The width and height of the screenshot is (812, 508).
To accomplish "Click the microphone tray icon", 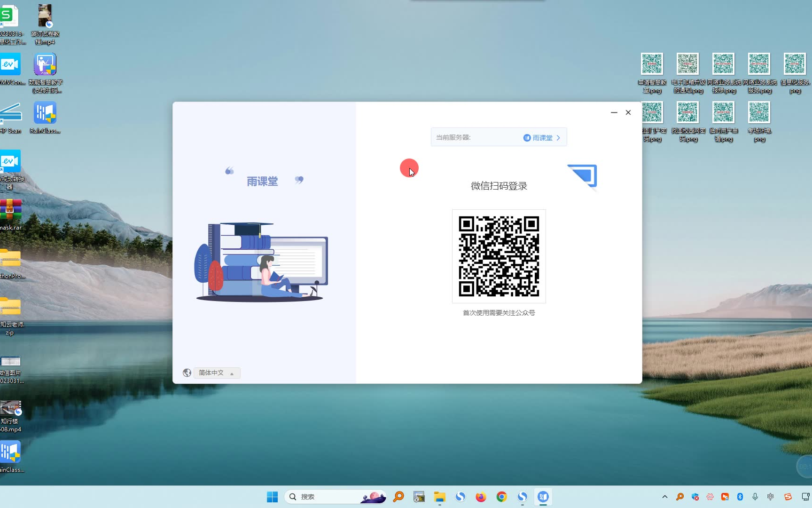I will [x=755, y=497].
